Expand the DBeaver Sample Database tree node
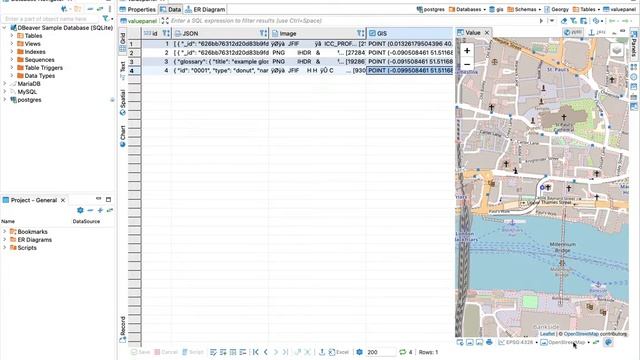640x360 pixels. pyautogui.click(x=4, y=28)
